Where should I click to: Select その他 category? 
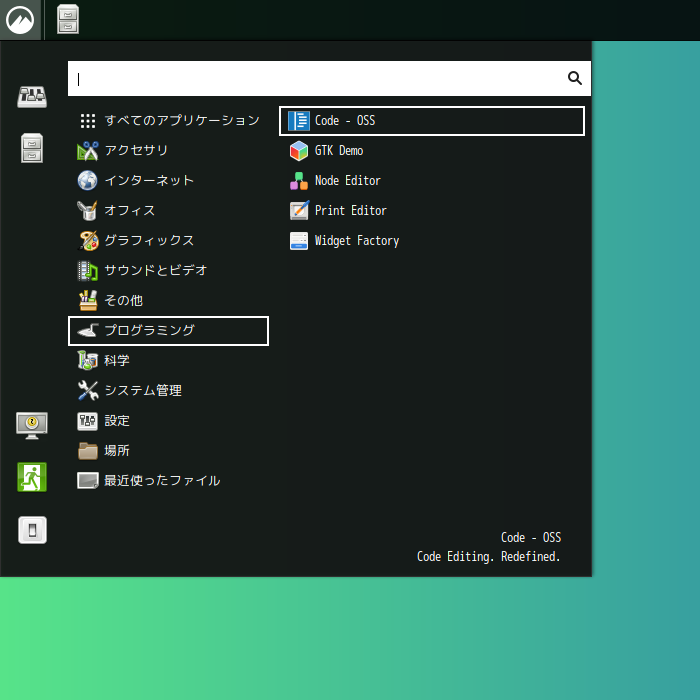[168, 300]
